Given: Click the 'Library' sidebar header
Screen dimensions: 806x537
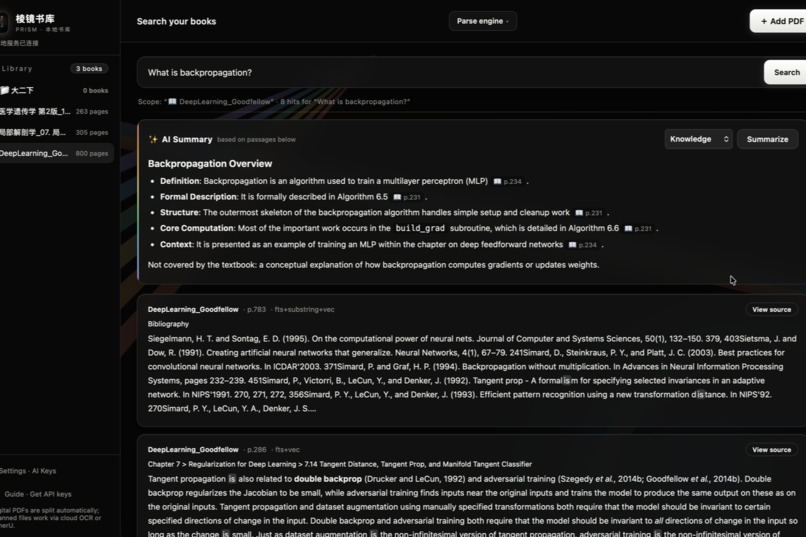Looking at the screenshot, I should [17, 68].
